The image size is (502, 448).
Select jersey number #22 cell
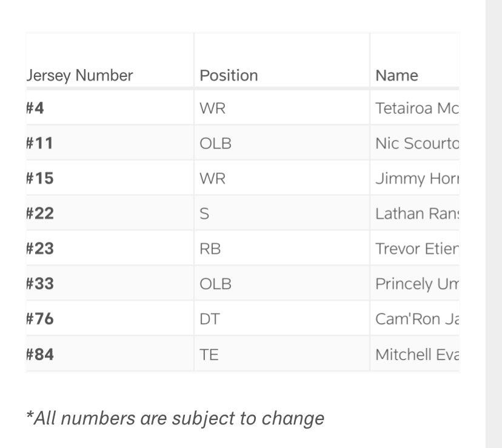tap(110, 213)
